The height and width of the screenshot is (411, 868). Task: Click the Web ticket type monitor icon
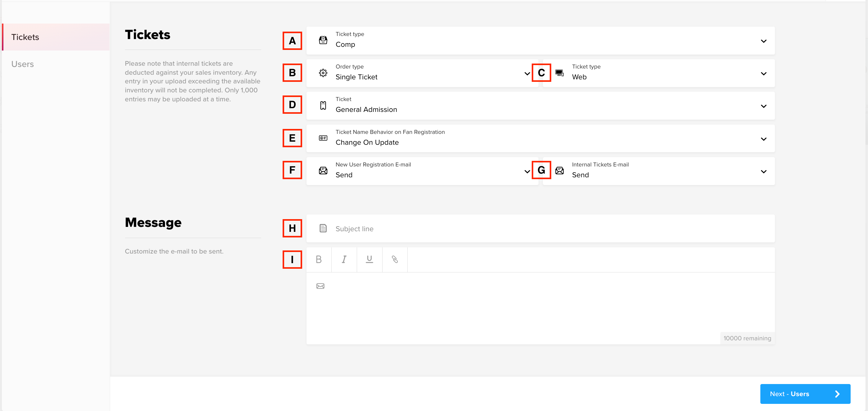[559, 73]
